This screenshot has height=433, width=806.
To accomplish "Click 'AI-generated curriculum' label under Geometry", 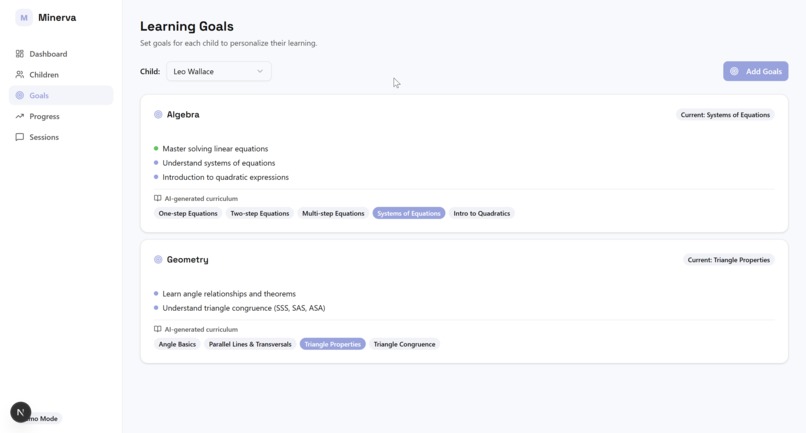I will tap(201, 329).
